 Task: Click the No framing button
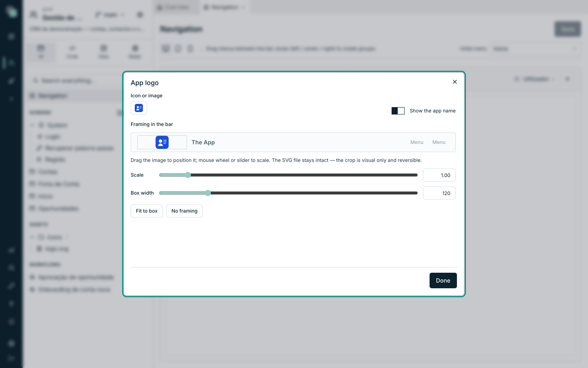click(184, 211)
